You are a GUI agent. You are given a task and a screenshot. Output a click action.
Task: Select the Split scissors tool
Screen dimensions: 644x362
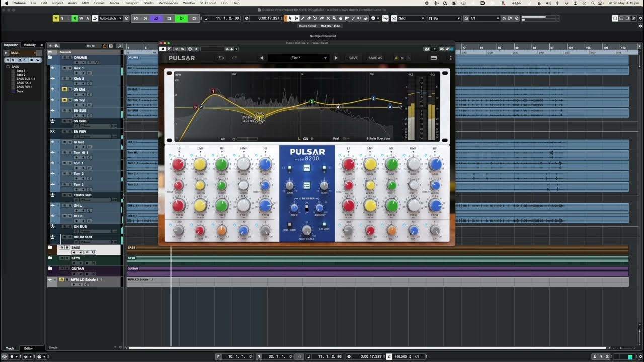(315, 18)
